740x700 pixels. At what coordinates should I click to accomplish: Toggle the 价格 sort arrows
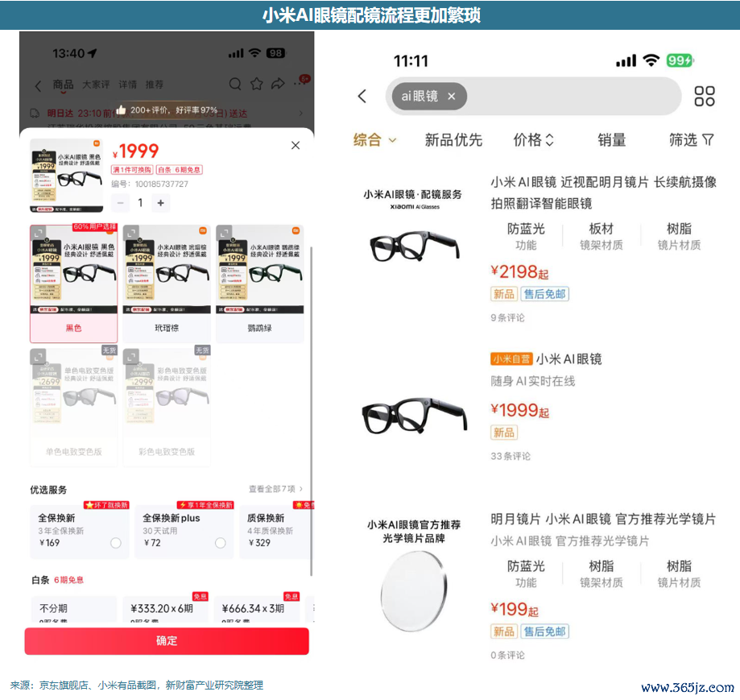click(x=533, y=139)
